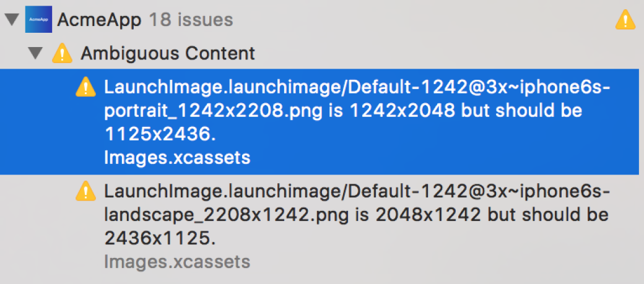The width and height of the screenshot is (644, 284).
Task: Click warning badge at right of AcmeApp row
Action: (x=625, y=20)
